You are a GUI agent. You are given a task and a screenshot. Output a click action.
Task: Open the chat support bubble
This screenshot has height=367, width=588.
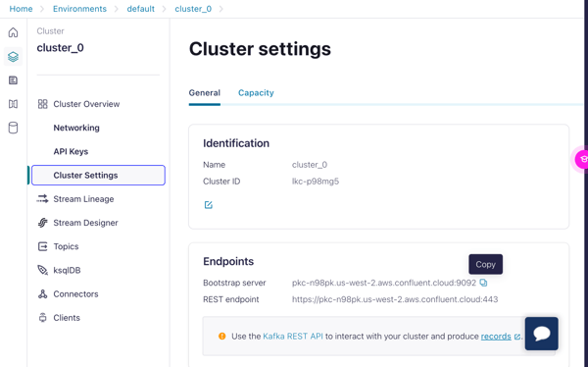pos(542,334)
